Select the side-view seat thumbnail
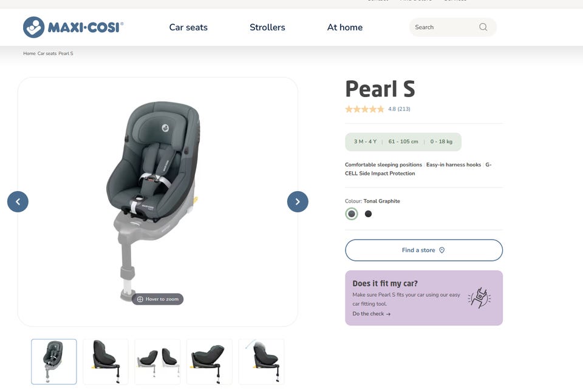The image size is (583, 392). pos(106,362)
